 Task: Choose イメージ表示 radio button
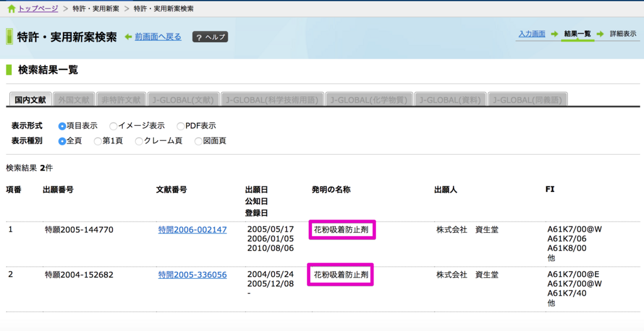tap(113, 126)
